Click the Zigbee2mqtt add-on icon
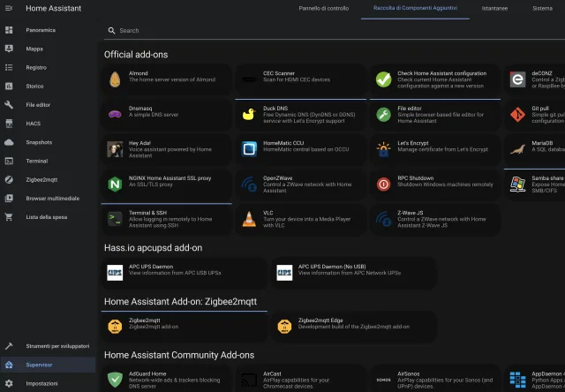The height and width of the screenshot is (392, 565). [x=115, y=326]
